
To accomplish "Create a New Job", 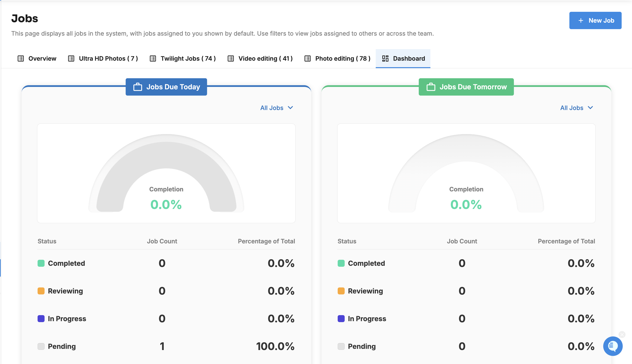I will click(x=595, y=20).
